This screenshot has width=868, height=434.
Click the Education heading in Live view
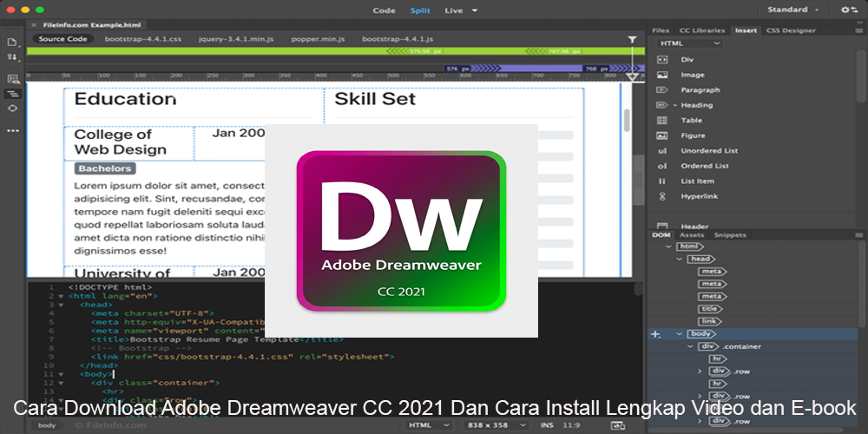coord(125,99)
